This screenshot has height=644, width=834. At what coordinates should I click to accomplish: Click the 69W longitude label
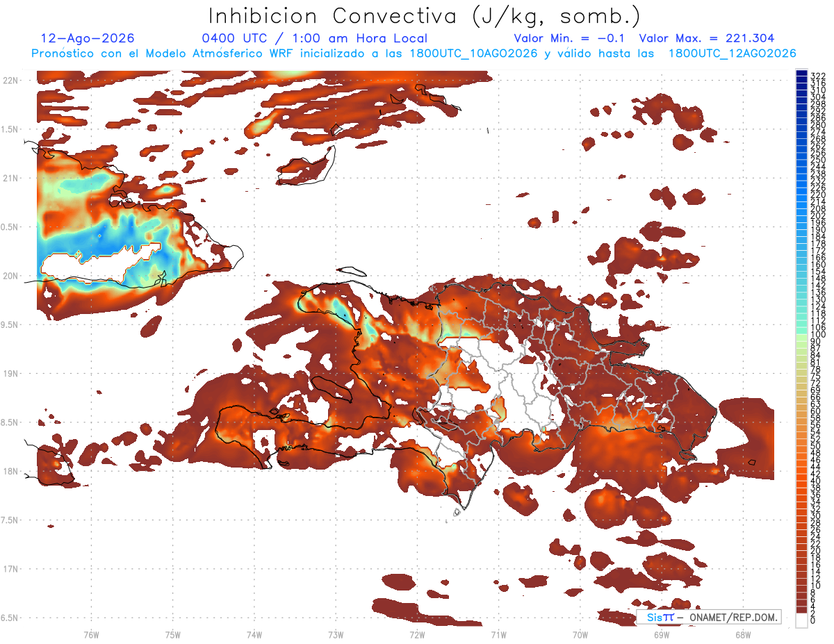pyautogui.click(x=662, y=634)
